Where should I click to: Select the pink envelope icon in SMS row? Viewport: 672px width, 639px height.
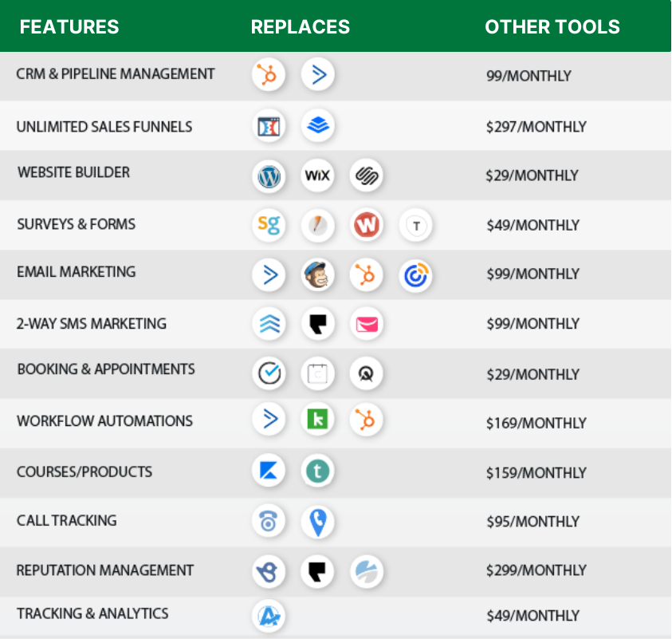pos(367,324)
